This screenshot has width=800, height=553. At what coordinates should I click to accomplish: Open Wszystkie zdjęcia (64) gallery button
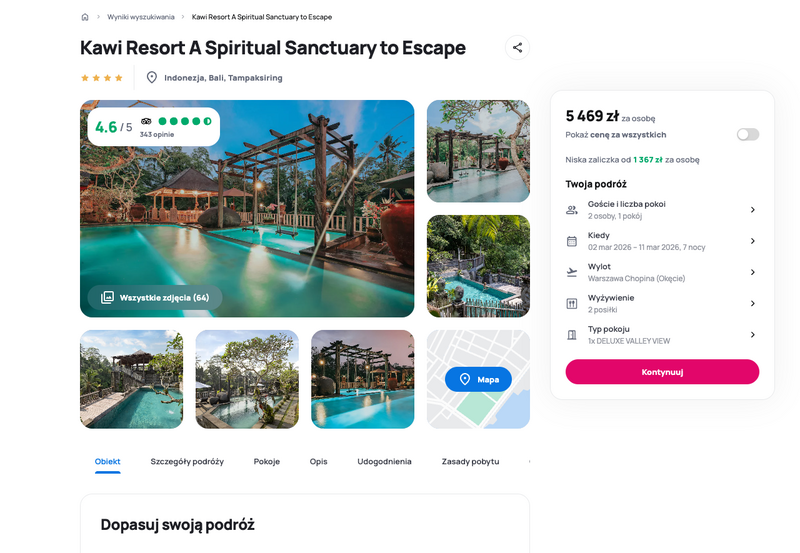pyautogui.click(x=155, y=297)
